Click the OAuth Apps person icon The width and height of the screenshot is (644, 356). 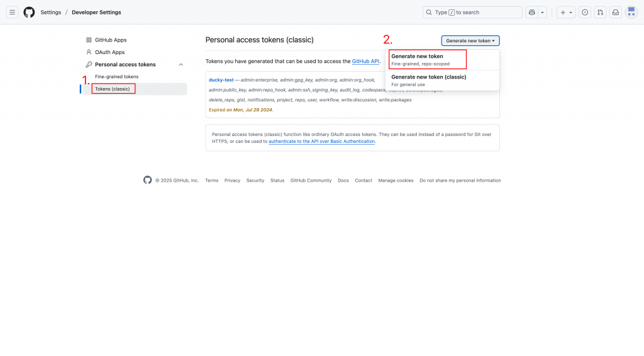[89, 52]
